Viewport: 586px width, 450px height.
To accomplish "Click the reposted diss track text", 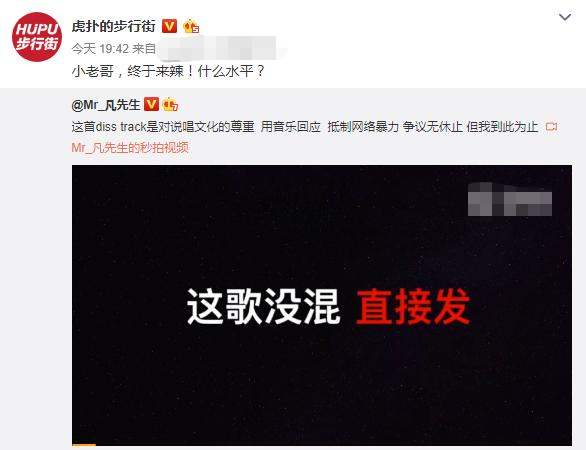I will pos(305,127).
